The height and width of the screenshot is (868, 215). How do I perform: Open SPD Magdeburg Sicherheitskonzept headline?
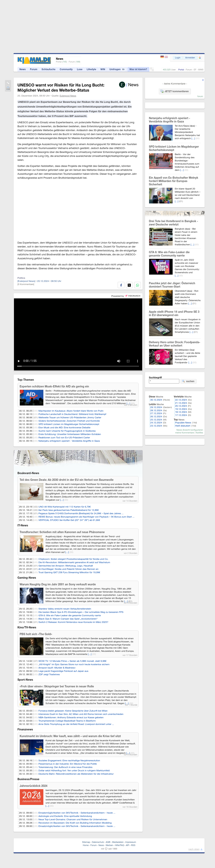click(174, 148)
